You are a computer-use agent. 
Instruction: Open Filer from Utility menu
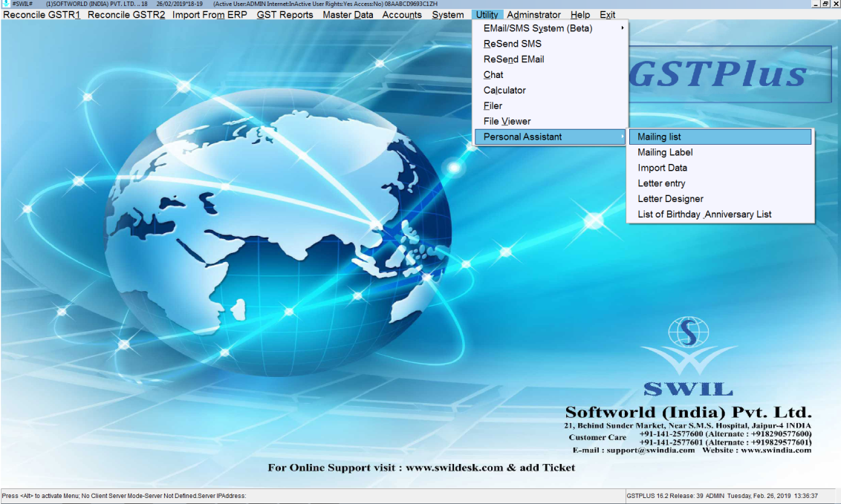point(551,106)
